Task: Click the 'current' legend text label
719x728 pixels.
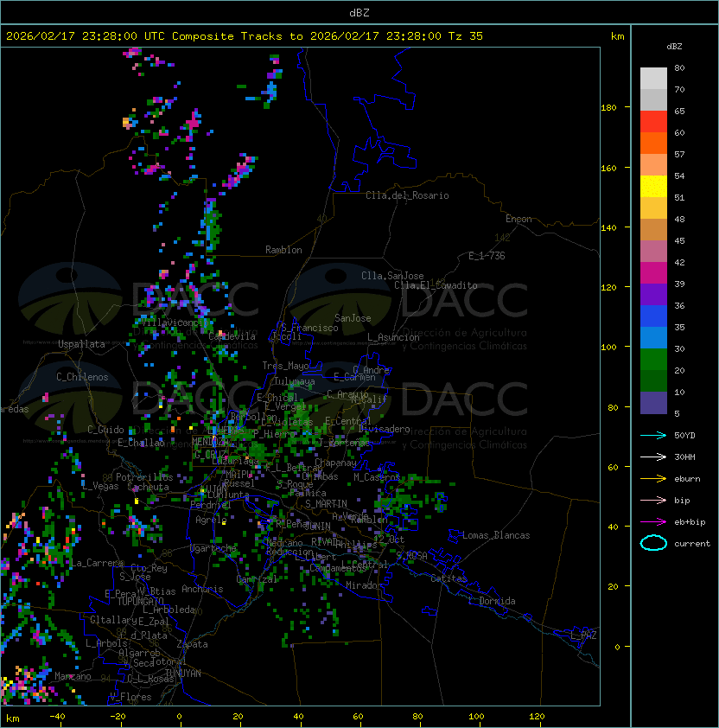Action: coord(692,543)
